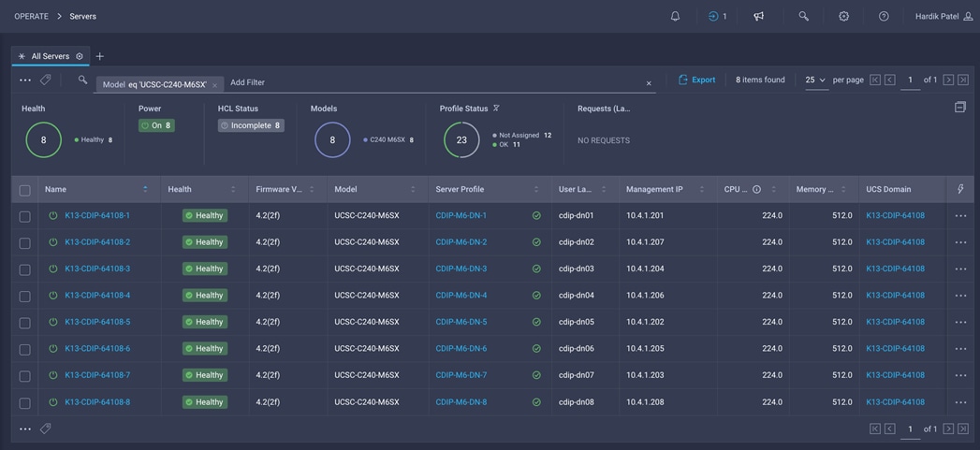
Task: Select all servers with the header checkbox
Action: [x=25, y=190]
